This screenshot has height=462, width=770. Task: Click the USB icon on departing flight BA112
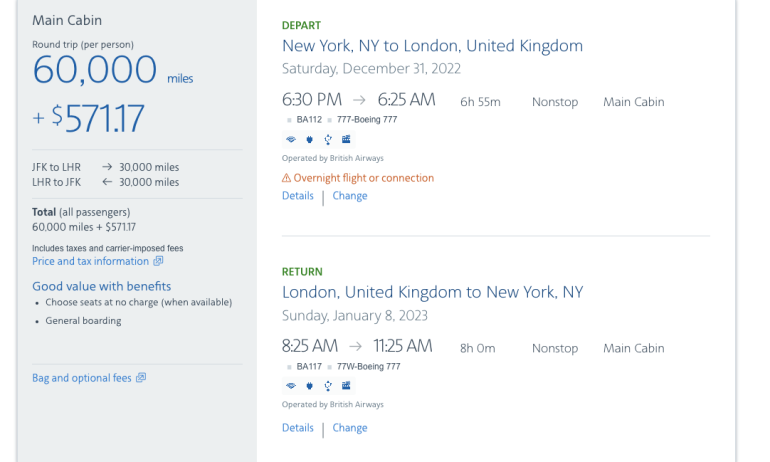pos(327,139)
